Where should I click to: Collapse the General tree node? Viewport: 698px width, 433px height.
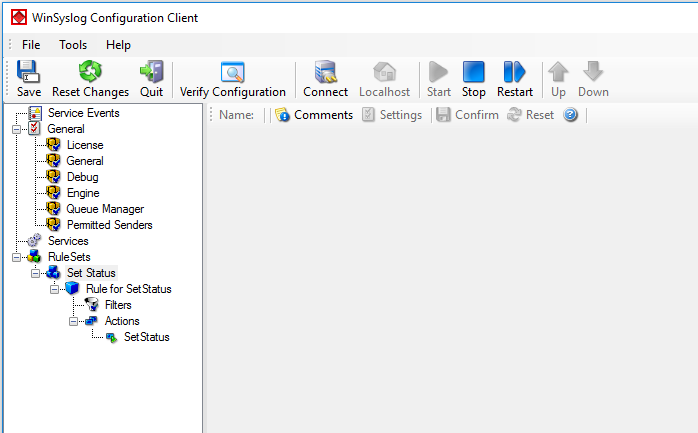tap(16, 129)
